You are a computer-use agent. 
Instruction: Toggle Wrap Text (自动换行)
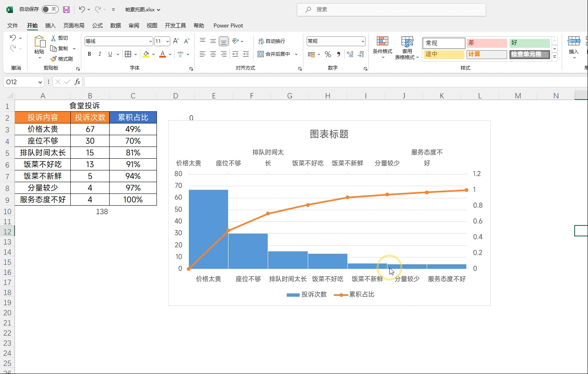click(x=272, y=41)
